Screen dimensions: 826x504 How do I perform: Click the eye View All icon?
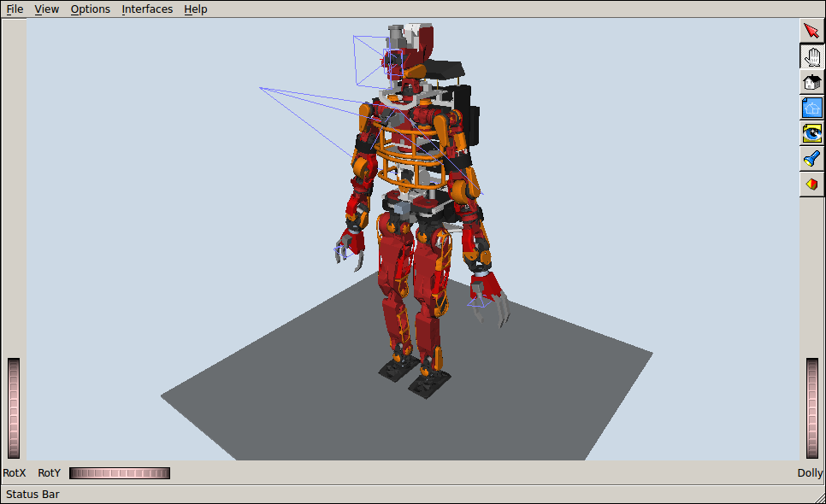pos(811,133)
